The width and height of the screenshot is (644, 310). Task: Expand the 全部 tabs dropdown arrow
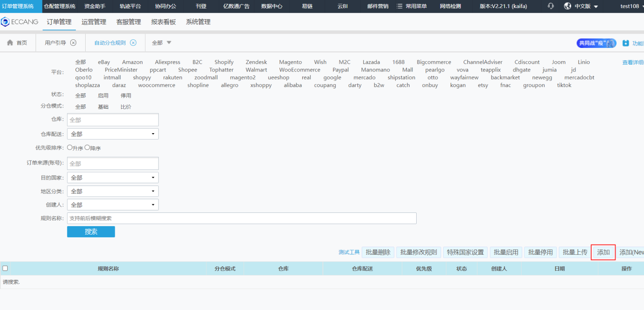tap(169, 43)
